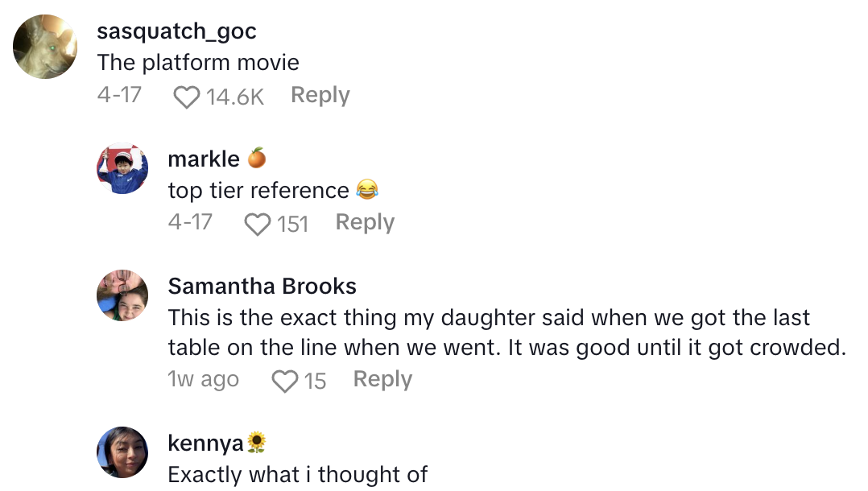Open kennya's profile avatar

tap(122, 452)
